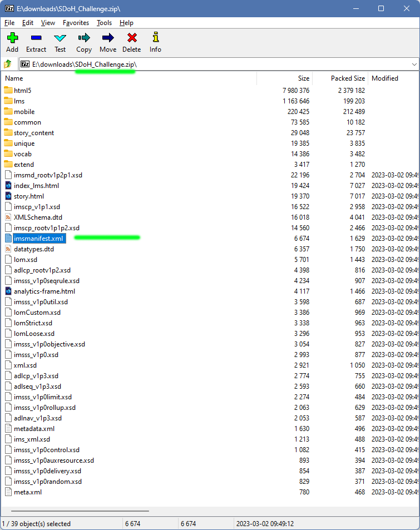Select the common folder row
The image size is (420, 530).
pos(210,122)
